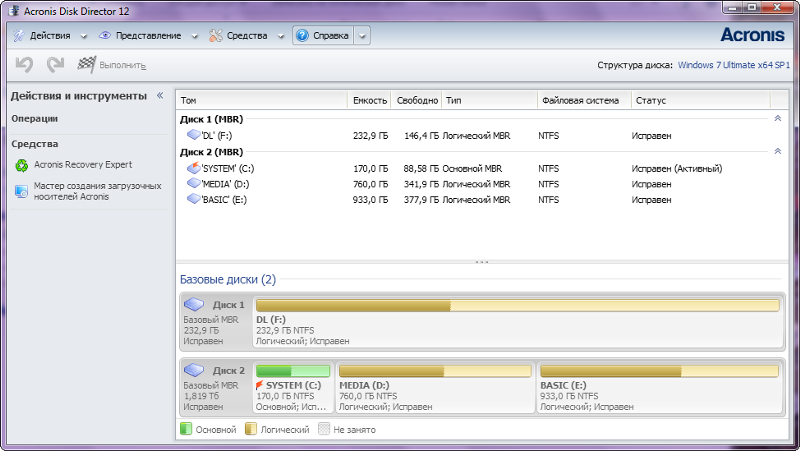Select the BASIC (E:) partition block in disk map
Image resolution: width=800 pixels, height=451 pixels.
click(x=660, y=388)
